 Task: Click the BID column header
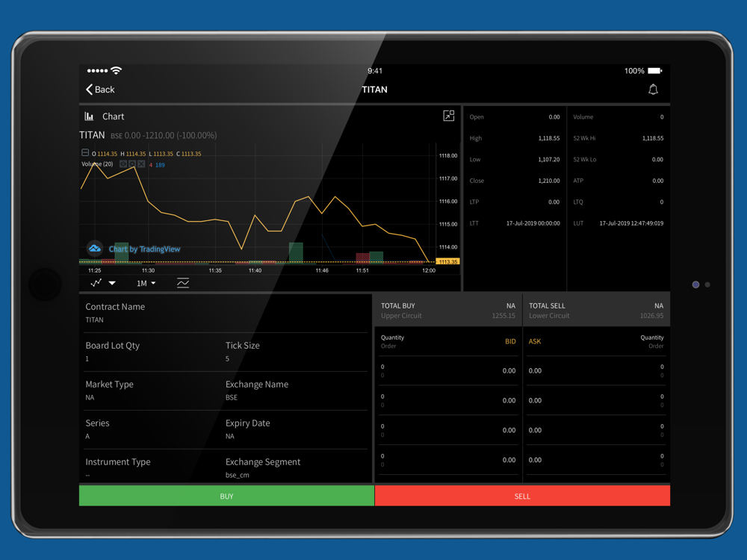click(510, 341)
